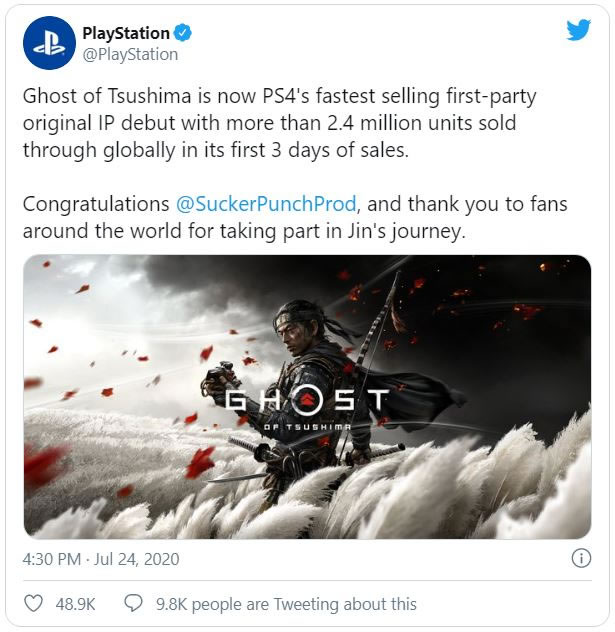Click the 48.9K likes count
The width and height of the screenshot is (615, 632).
click(x=75, y=604)
